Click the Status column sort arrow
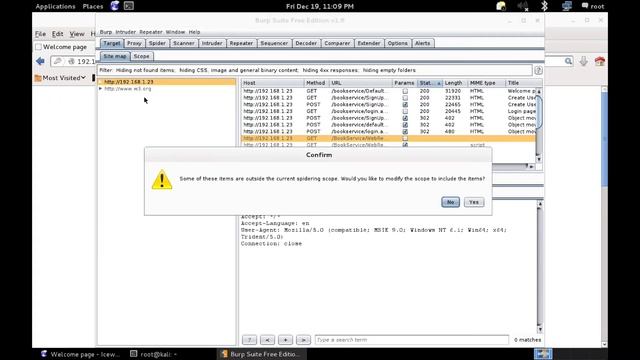 click(439, 83)
